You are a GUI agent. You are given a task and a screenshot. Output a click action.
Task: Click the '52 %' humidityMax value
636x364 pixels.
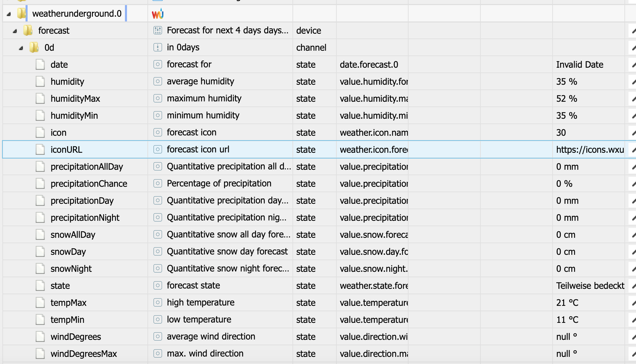(567, 99)
